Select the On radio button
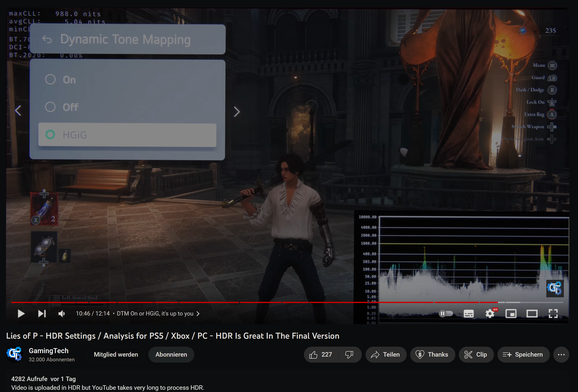Viewport: 578px width, 392px height. 50,79
